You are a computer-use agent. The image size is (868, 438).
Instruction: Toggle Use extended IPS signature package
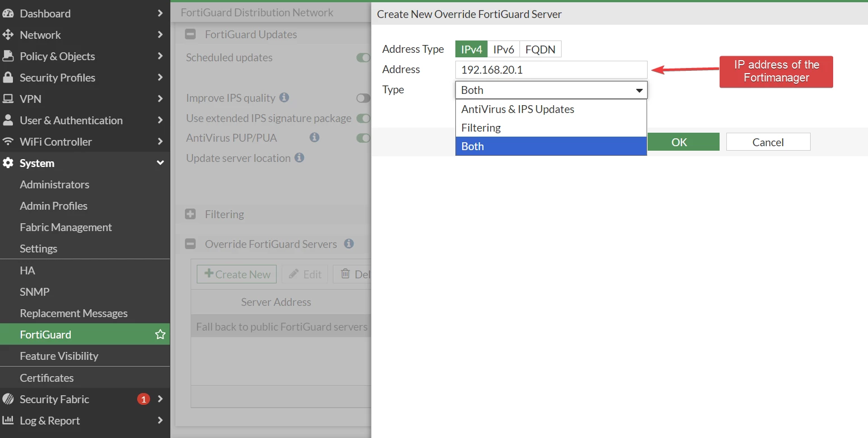[364, 118]
